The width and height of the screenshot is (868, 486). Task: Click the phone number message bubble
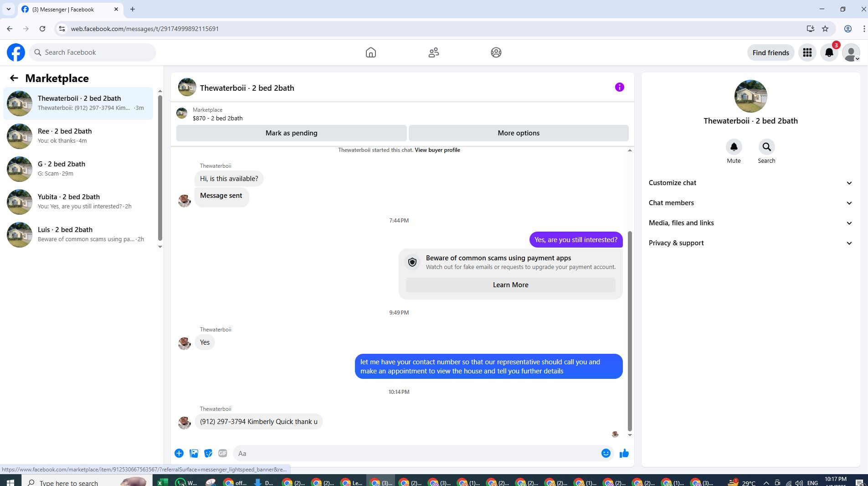tap(258, 422)
